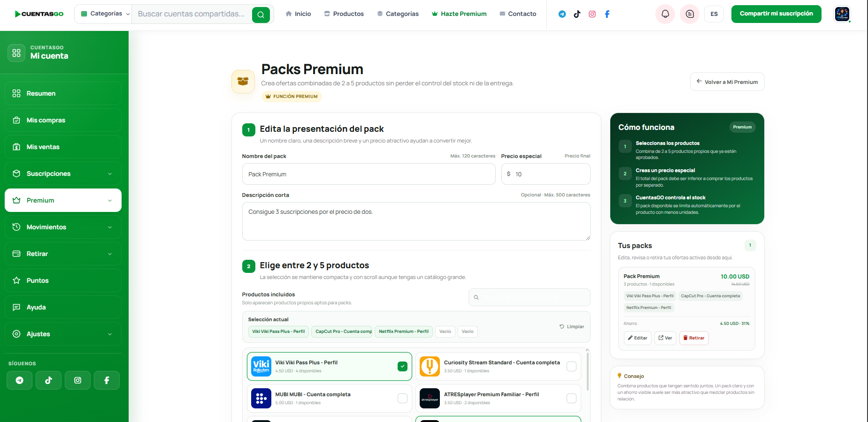Uncheck Viki Viki Pass Plus - Perfil
Viewport: 868px width, 422px height.
[402, 366]
